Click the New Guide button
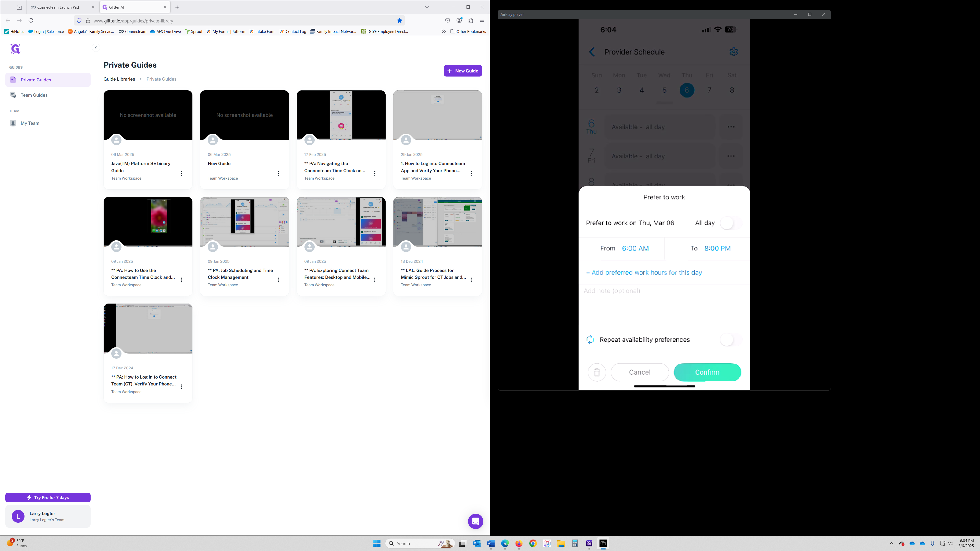The image size is (980, 551). tap(463, 71)
